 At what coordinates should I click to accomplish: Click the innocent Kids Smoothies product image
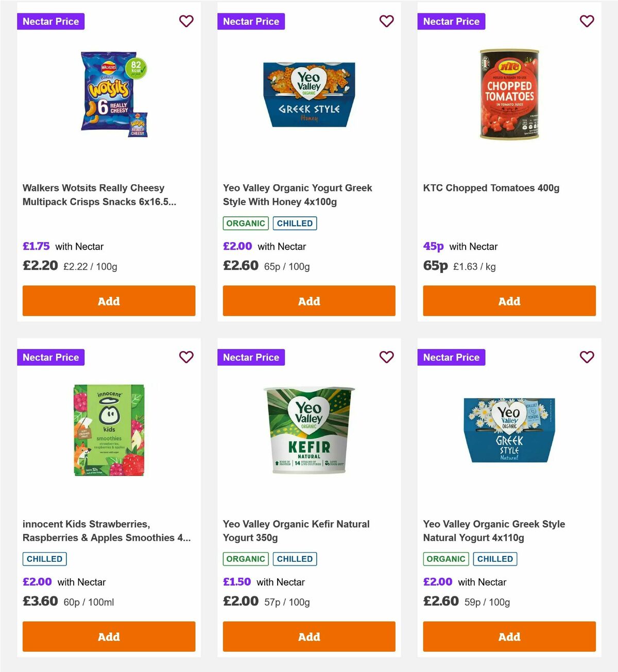tap(109, 430)
